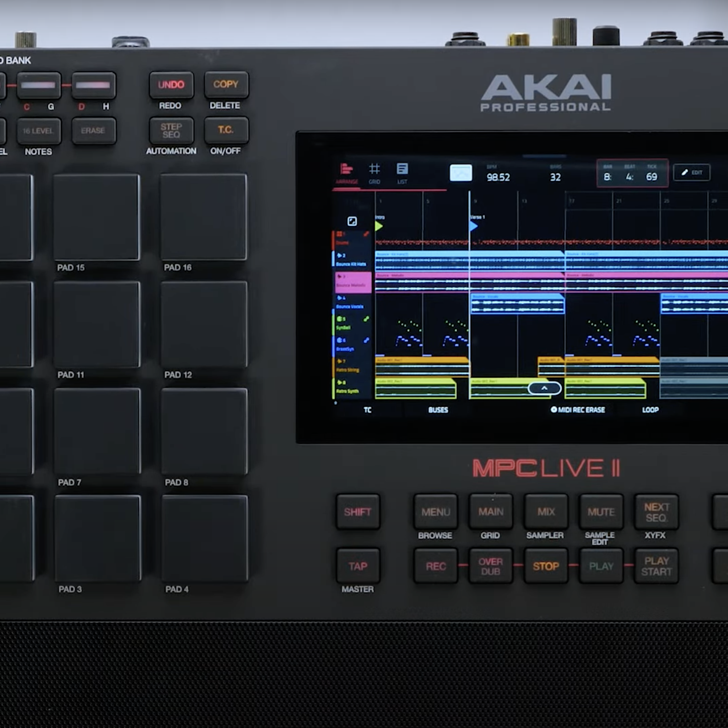This screenshot has width=728, height=728.
Task: Select track 6 BrassSyn plugin header
Action: click(x=352, y=345)
